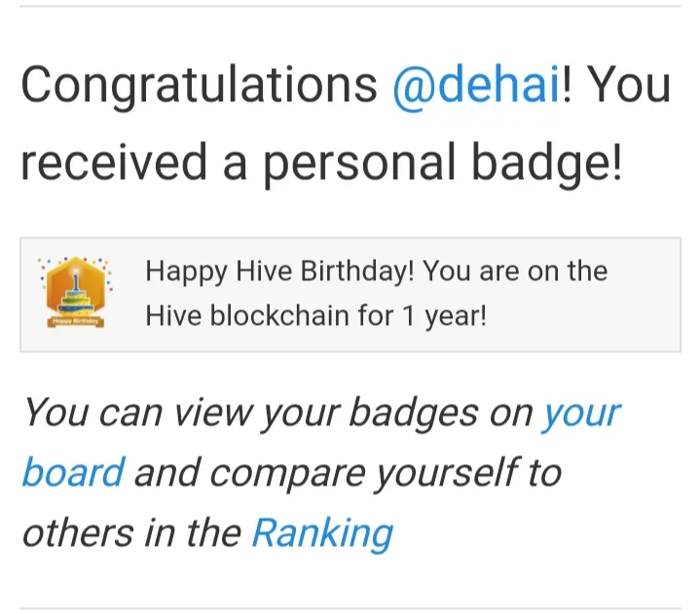This screenshot has width=700, height=614.
Task: Follow the blue "your" link text
Action: (581, 414)
